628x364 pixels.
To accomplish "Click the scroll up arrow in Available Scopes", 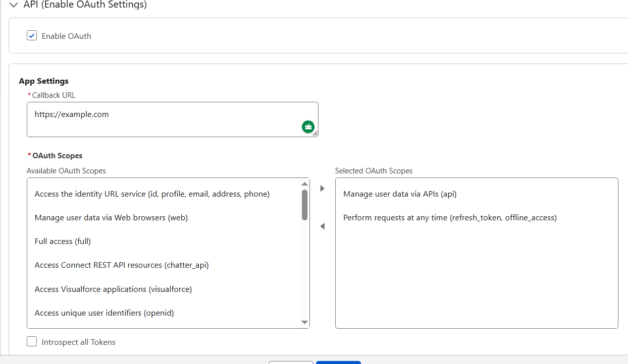I will pyautogui.click(x=304, y=184).
